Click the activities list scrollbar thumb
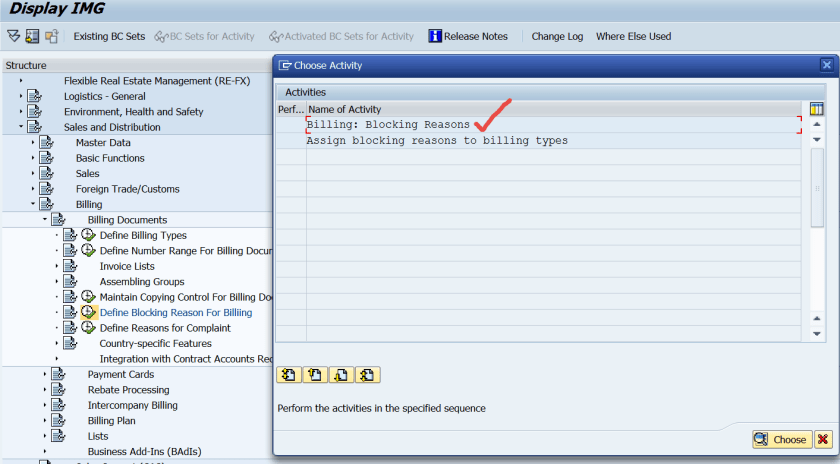The image size is (840, 464). coord(817,188)
